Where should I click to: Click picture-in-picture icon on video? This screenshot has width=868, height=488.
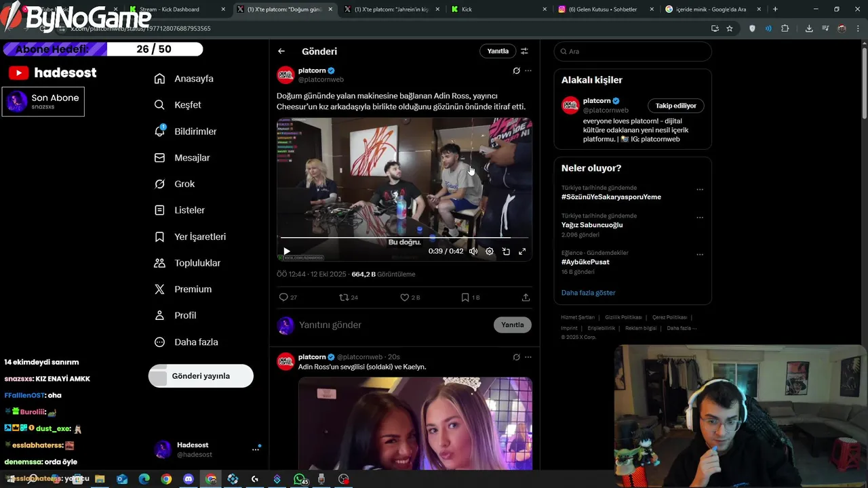pyautogui.click(x=506, y=251)
